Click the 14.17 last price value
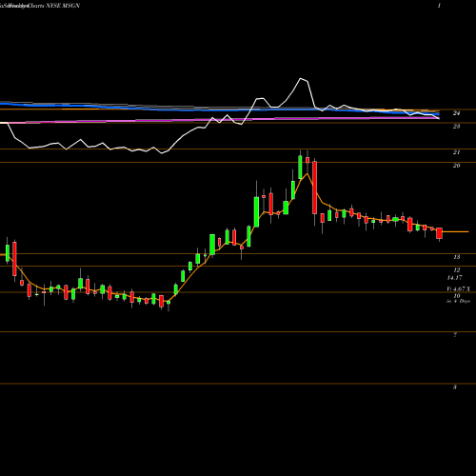476x476 pixels. click(x=454, y=278)
